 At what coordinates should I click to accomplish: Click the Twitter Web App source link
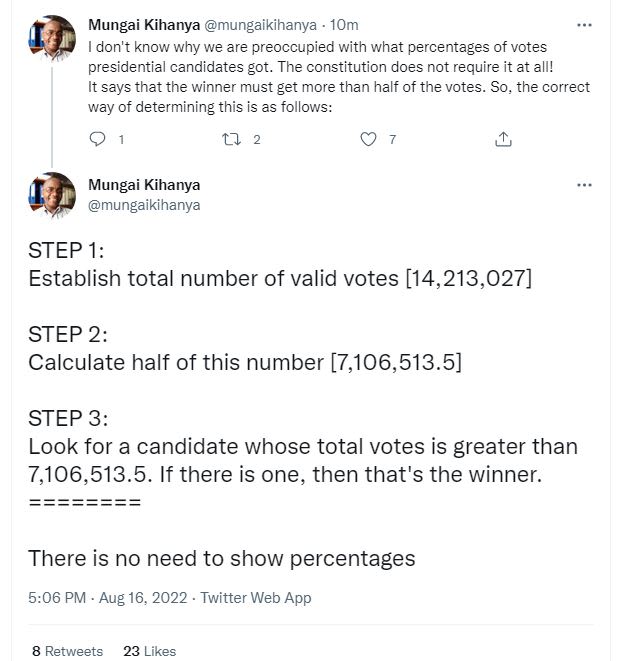[x=255, y=598]
